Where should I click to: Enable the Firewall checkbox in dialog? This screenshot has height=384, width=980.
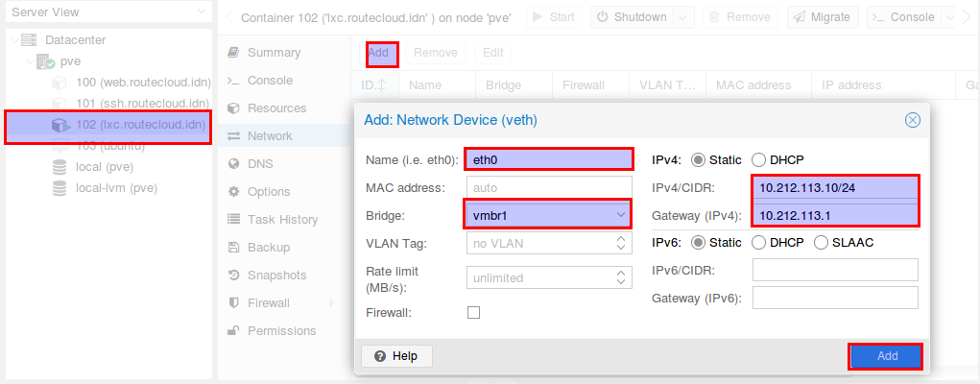click(x=474, y=312)
